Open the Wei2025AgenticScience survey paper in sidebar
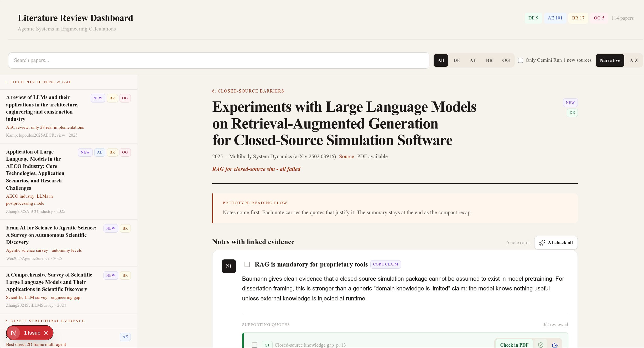This screenshot has width=644, height=348. coord(51,235)
